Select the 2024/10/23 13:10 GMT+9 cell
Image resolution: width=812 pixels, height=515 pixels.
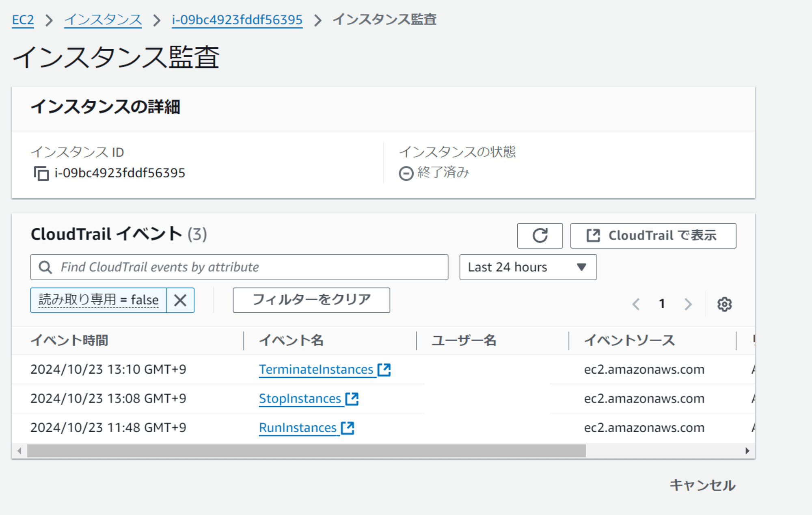pos(108,370)
